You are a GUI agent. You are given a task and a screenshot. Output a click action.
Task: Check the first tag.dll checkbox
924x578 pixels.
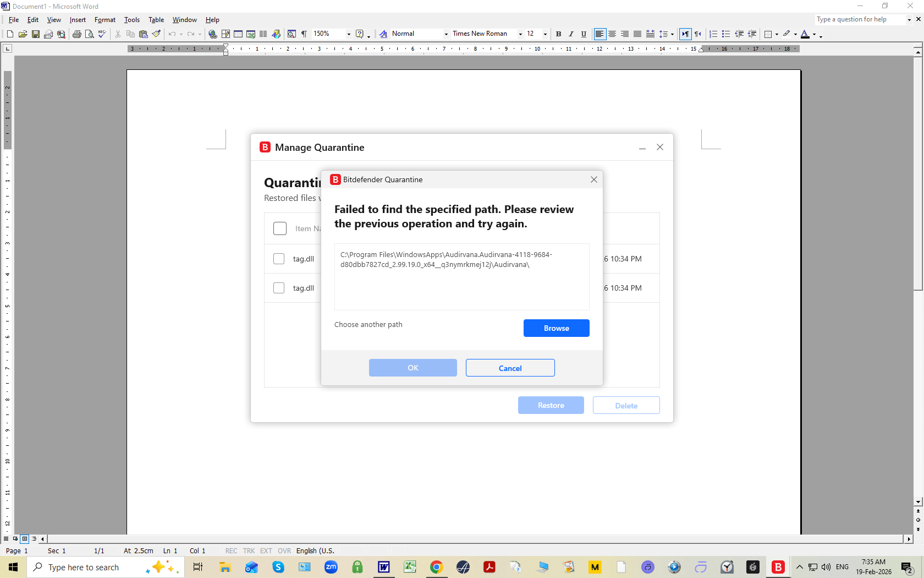(x=279, y=259)
